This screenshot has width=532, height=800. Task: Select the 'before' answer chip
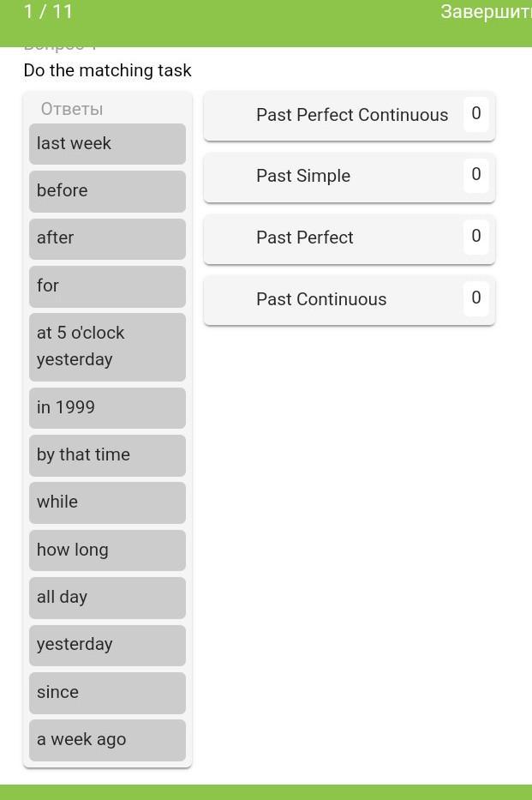[x=107, y=190]
